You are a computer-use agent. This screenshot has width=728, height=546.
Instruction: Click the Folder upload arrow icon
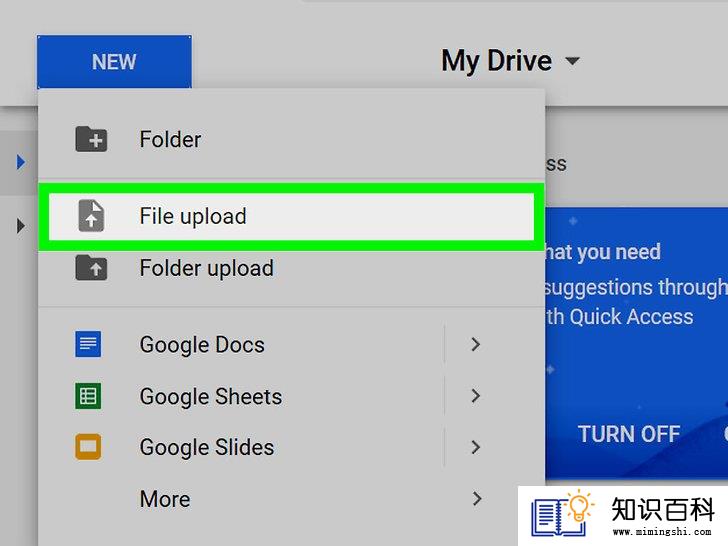(x=91, y=268)
